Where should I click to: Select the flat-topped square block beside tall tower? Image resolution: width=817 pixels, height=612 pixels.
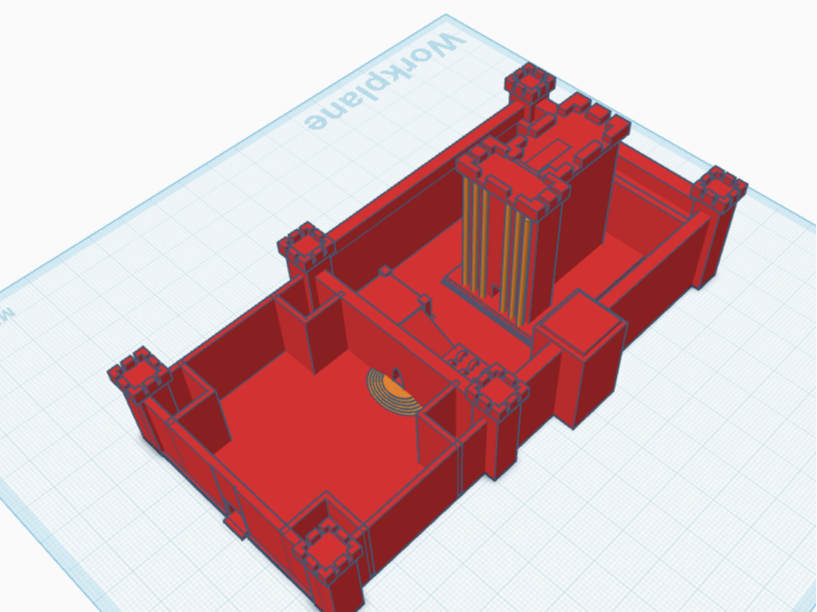click(x=580, y=357)
